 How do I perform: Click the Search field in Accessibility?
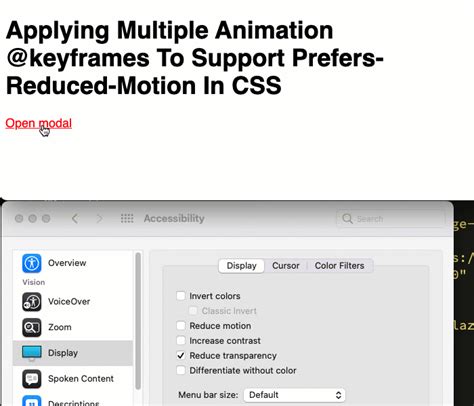click(391, 219)
